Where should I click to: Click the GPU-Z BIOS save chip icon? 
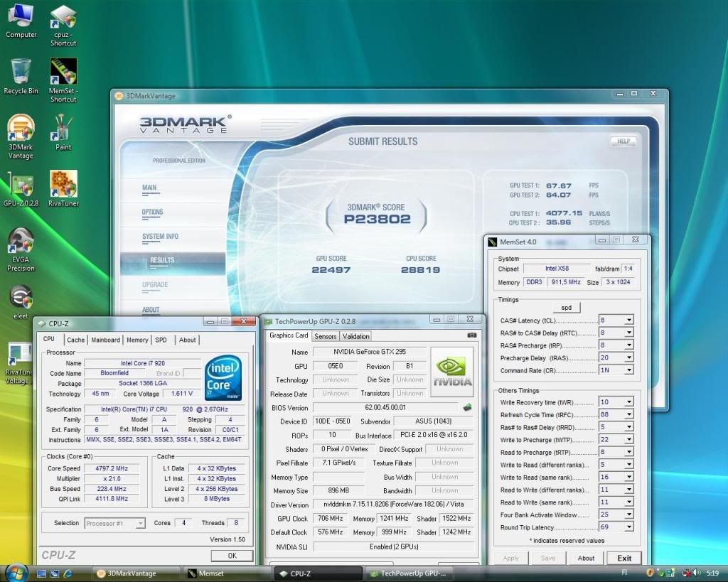click(467, 407)
